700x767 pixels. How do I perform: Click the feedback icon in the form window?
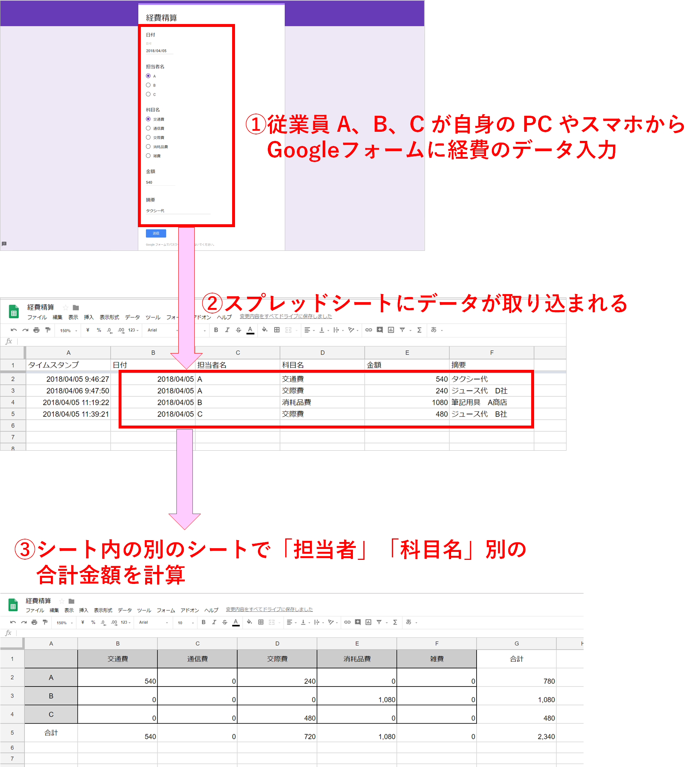click(4, 244)
